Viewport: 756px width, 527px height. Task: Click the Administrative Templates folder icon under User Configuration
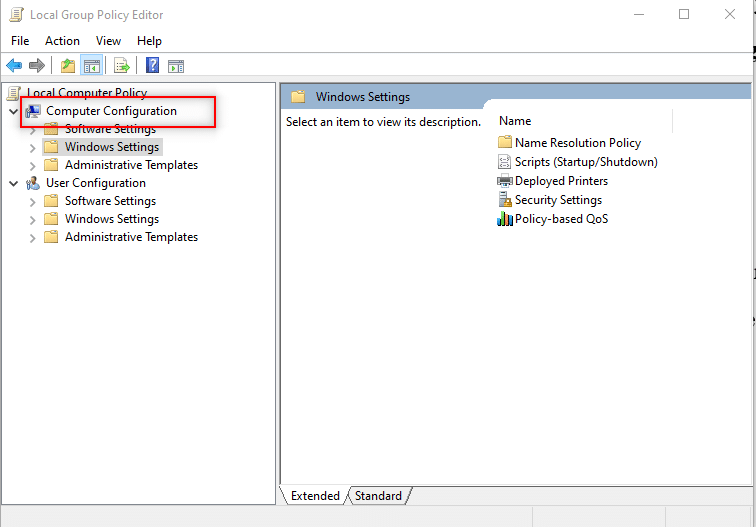click(x=51, y=237)
